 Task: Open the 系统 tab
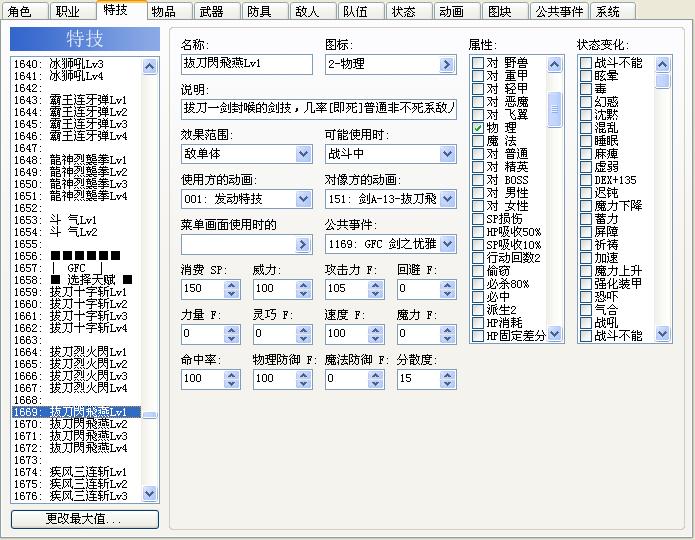click(613, 11)
